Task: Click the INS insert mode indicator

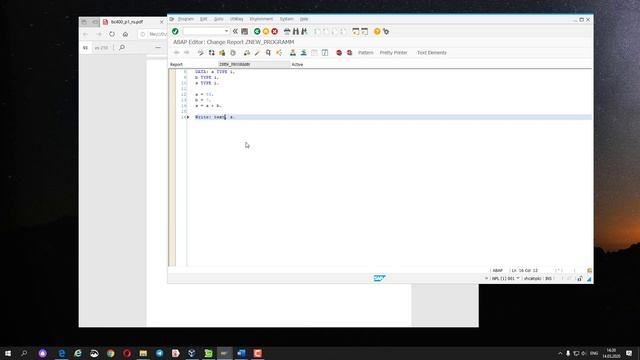Action: pos(548,278)
